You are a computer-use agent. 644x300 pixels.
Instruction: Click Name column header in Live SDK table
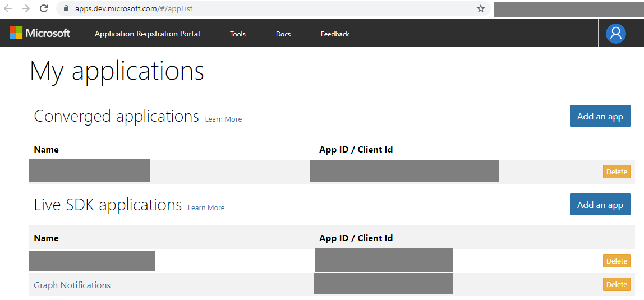coord(46,238)
